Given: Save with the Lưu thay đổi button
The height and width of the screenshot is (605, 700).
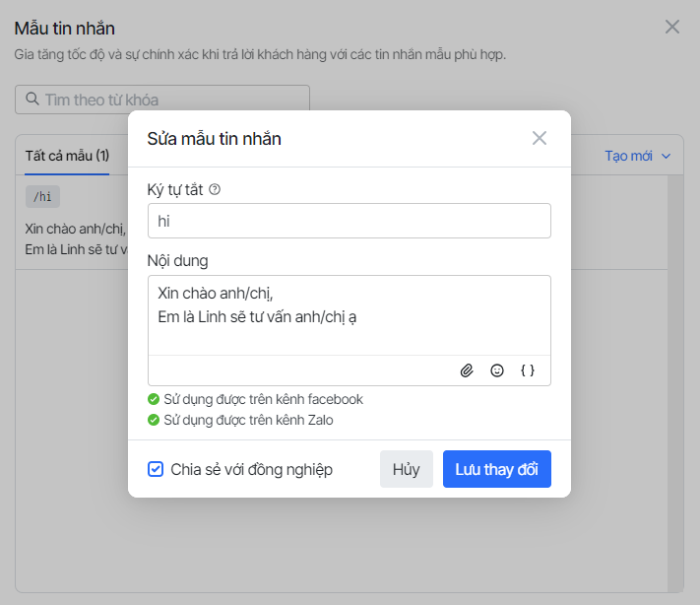Looking at the screenshot, I should point(496,469).
